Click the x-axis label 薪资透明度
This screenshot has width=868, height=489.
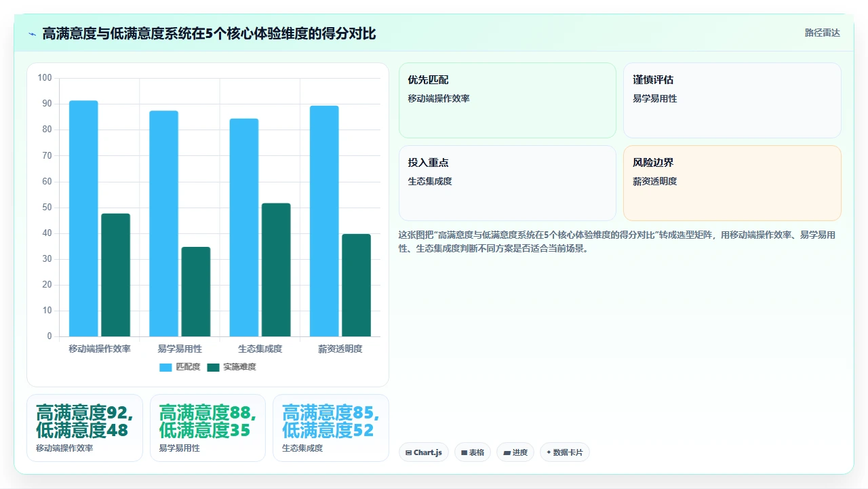(x=340, y=349)
